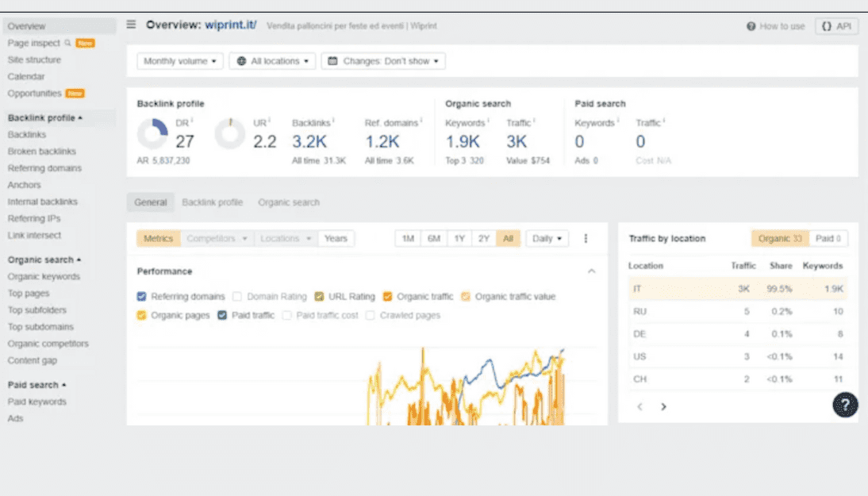Click the API braces button
Screen dimensions: 868x496
pos(837,26)
